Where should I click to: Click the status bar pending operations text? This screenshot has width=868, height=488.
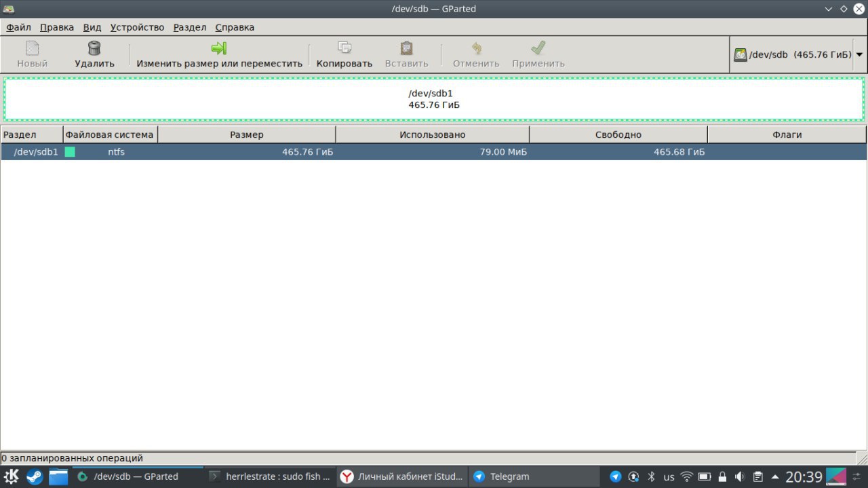tap(72, 458)
